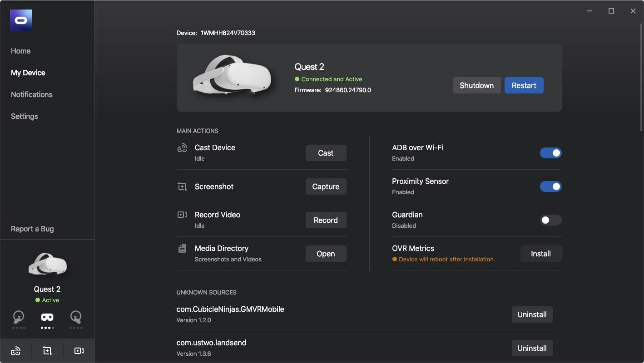Disable the ADB over Wi-Fi toggle
Screen dimensions: 644x363
tap(550, 153)
